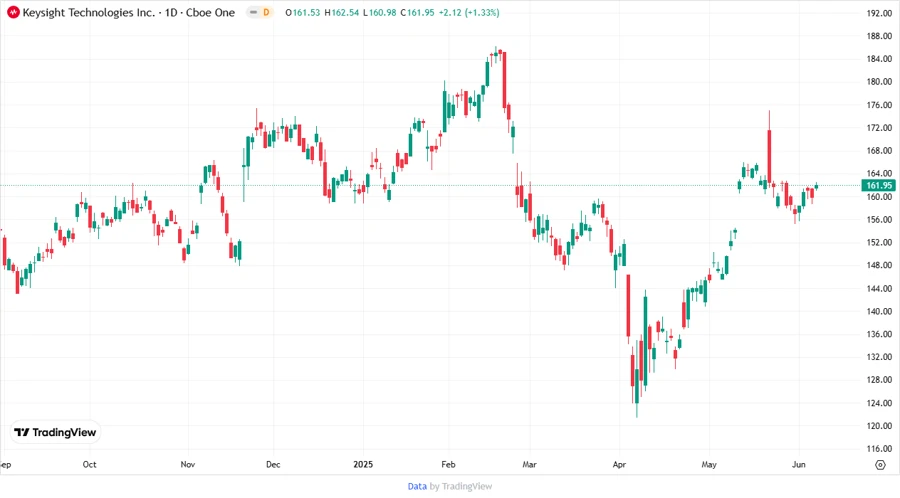Click the 'Keysight Technologies Inc. · 1D · Cboe One' title

[129, 13]
